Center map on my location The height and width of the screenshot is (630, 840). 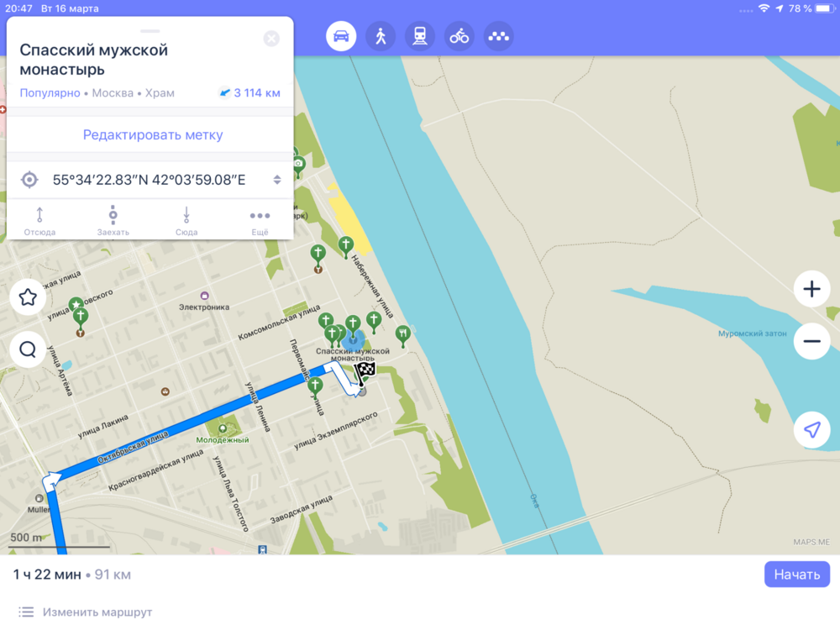(811, 430)
